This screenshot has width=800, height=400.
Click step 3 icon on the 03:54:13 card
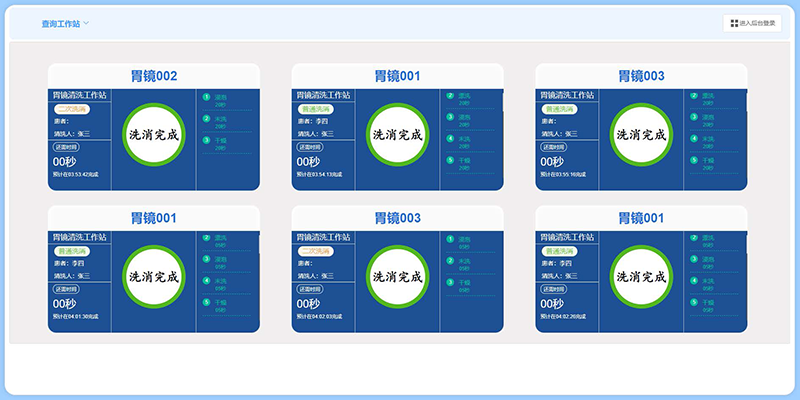[450, 117]
